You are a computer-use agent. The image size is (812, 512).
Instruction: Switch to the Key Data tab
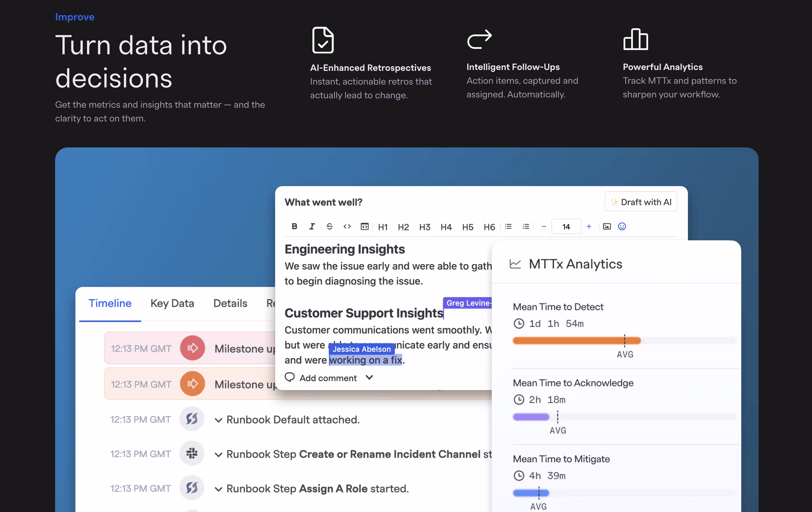[x=172, y=303]
